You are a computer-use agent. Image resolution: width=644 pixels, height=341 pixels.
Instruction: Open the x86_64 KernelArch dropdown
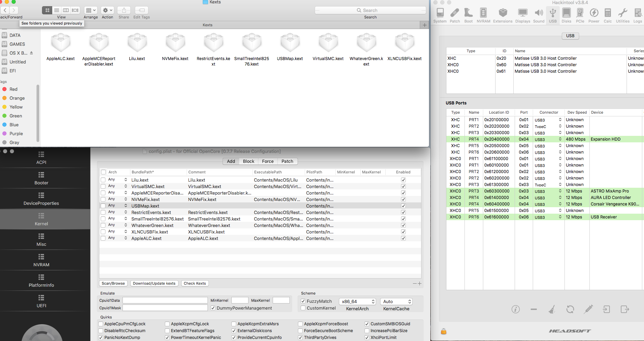point(357,301)
